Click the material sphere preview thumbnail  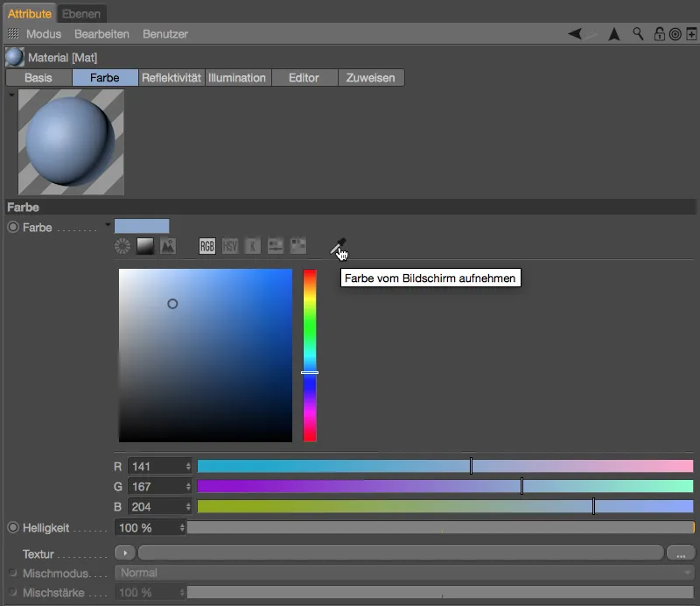click(71, 142)
